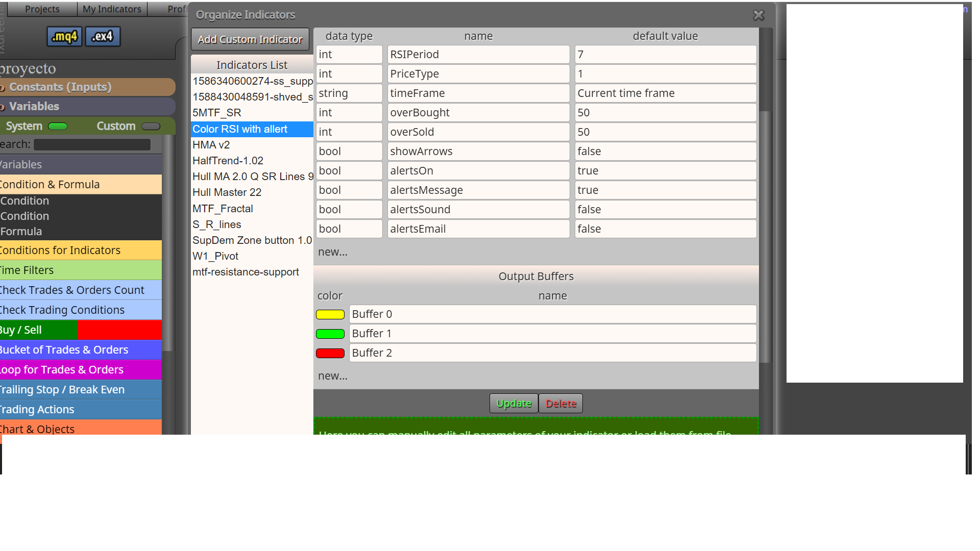Viewport: 980px width, 551px height.
Task: Open Trading Actions category
Action: coord(81,410)
